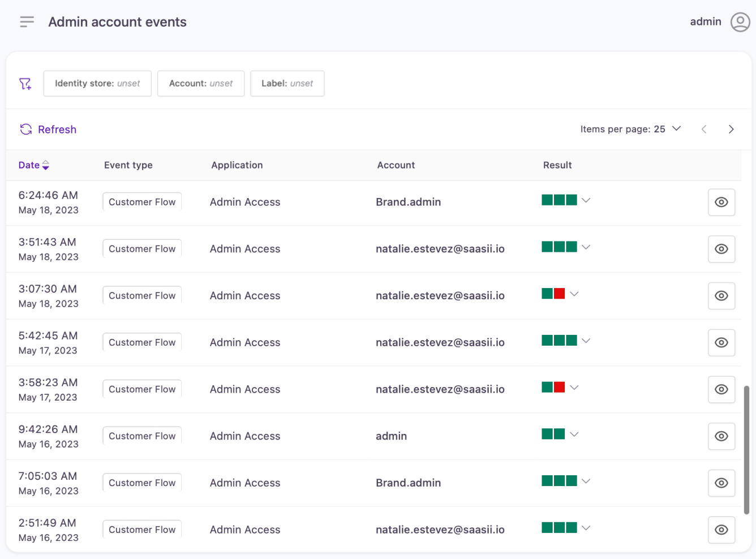Set the Identity store filter

click(97, 84)
